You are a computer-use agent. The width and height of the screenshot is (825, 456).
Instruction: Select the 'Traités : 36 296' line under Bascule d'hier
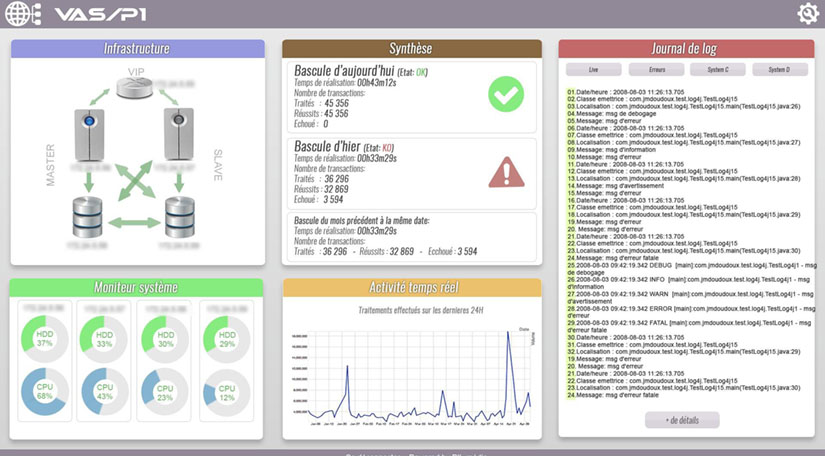click(321, 179)
